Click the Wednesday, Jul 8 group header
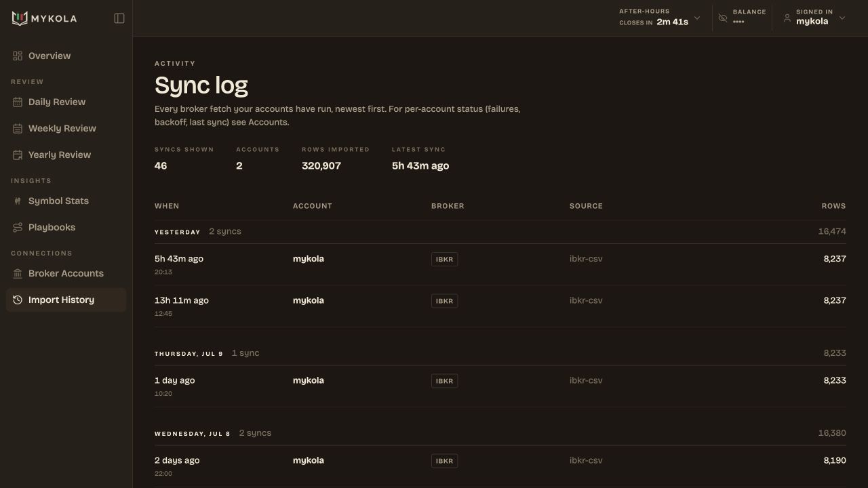Viewport: 868px width, 488px height. [x=193, y=434]
